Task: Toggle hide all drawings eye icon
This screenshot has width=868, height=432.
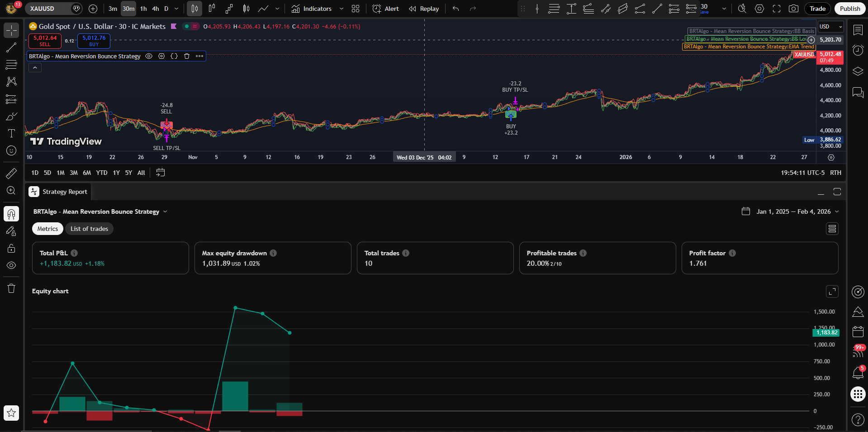Action: tap(11, 265)
